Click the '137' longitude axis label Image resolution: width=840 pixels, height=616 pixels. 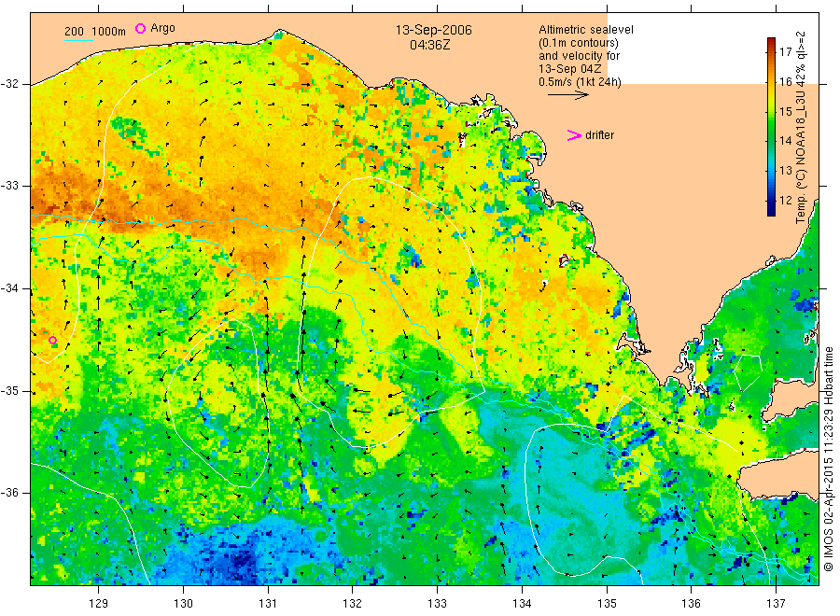point(776,604)
